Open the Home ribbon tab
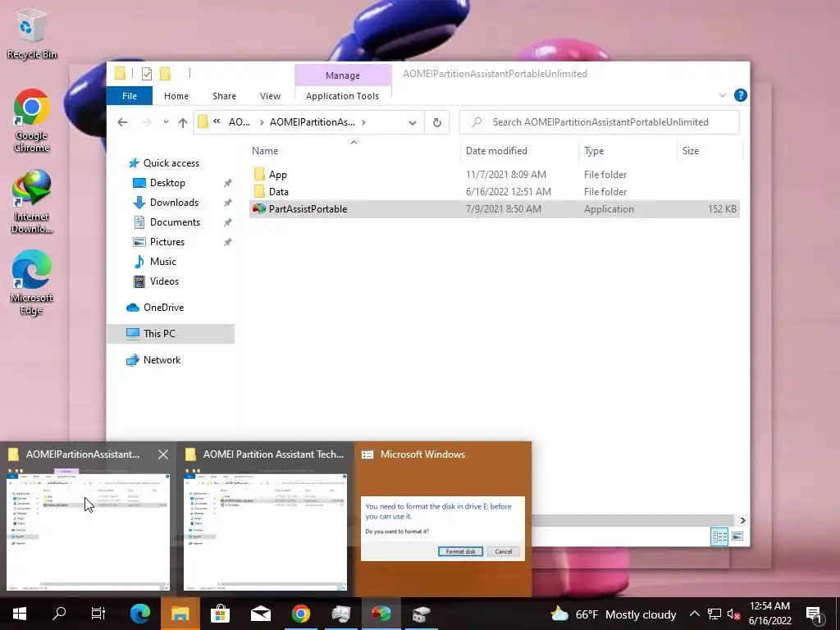The image size is (840, 630). click(x=176, y=96)
